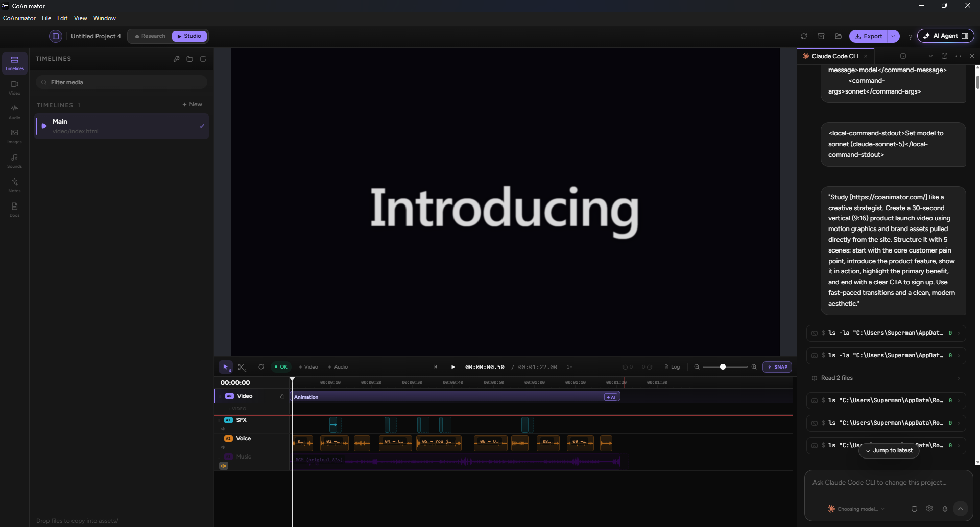Toggle lock on the Video track
980x527 pixels.
click(x=282, y=396)
